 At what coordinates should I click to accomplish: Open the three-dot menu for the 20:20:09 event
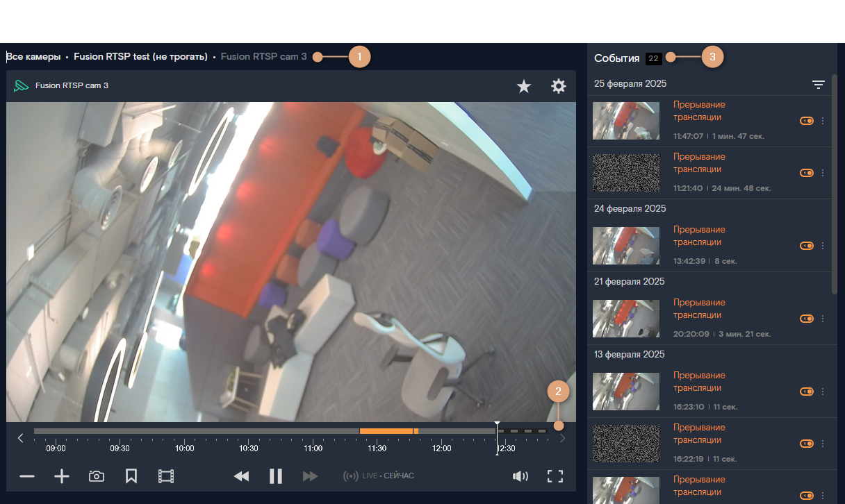click(x=823, y=319)
